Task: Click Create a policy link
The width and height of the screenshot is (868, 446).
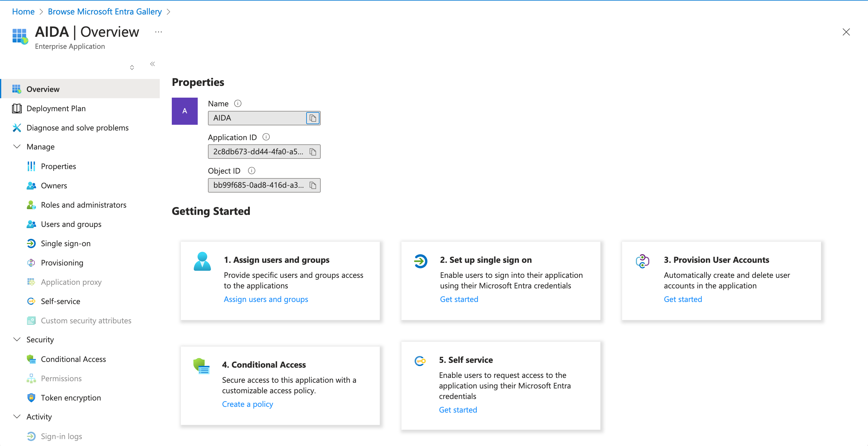Action: [247, 404]
